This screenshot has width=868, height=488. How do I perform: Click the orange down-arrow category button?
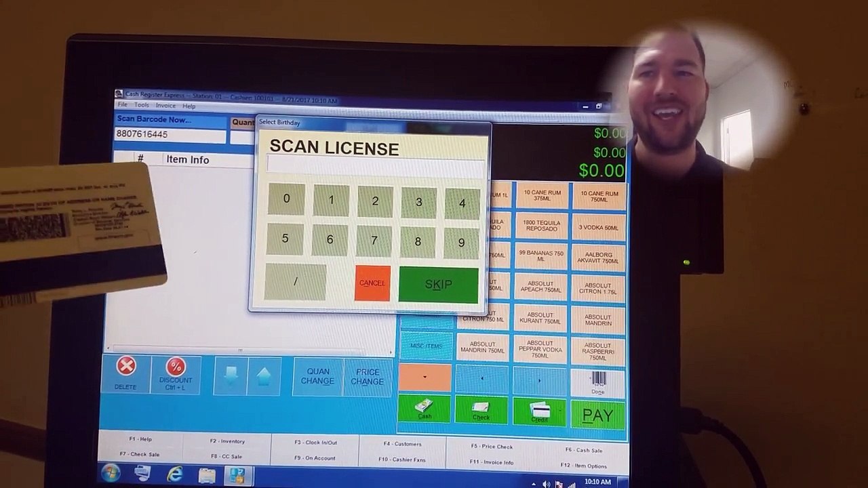pyautogui.click(x=425, y=378)
